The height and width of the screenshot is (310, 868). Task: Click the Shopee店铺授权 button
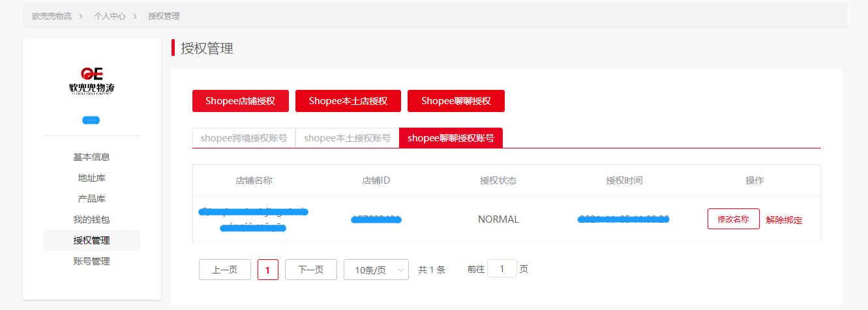240,101
